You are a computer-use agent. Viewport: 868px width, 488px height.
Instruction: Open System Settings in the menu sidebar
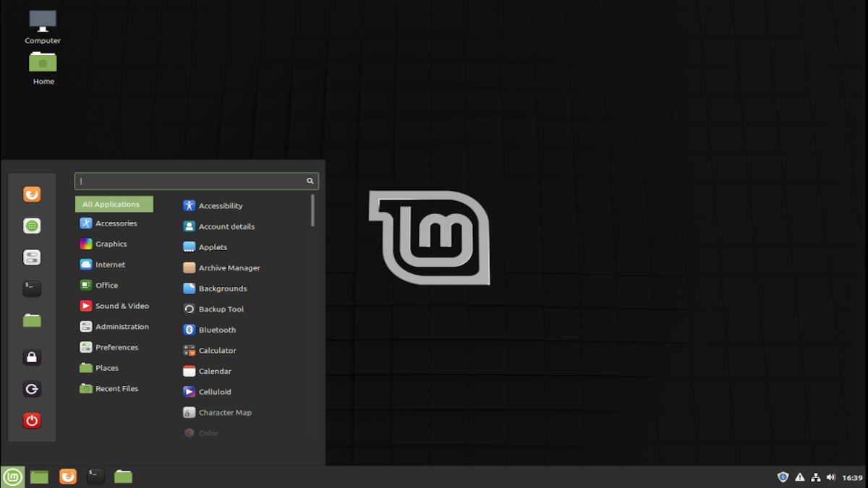[32, 257]
